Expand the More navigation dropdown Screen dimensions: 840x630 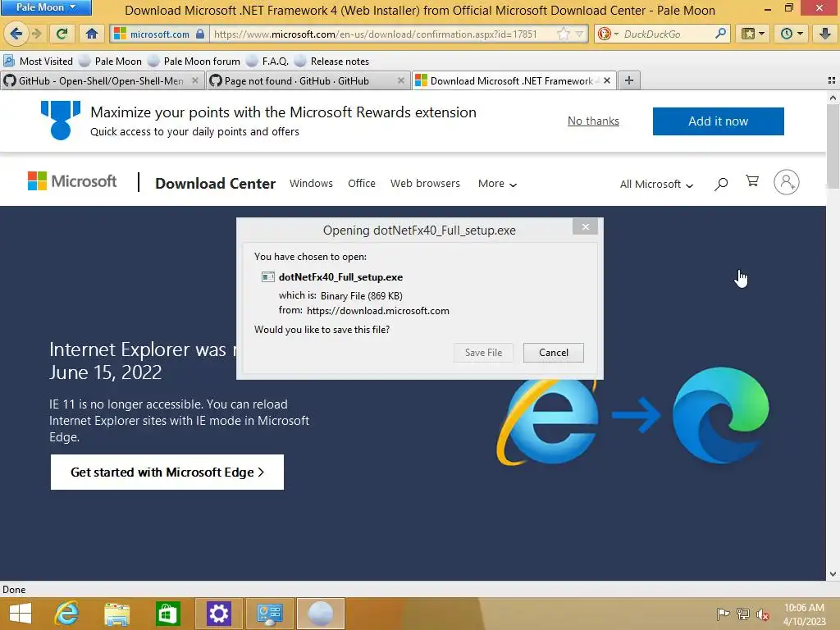pyautogui.click(x=497, y=184)
